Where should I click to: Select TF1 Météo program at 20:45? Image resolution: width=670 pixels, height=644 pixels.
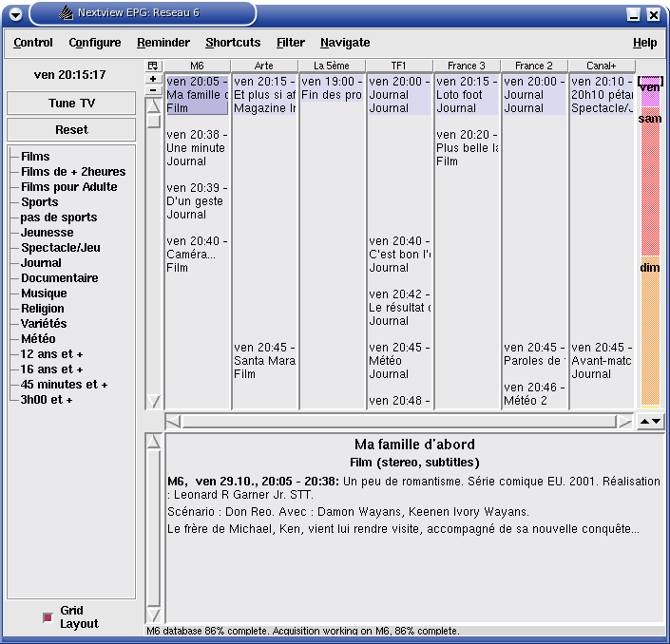click(399, 361)
